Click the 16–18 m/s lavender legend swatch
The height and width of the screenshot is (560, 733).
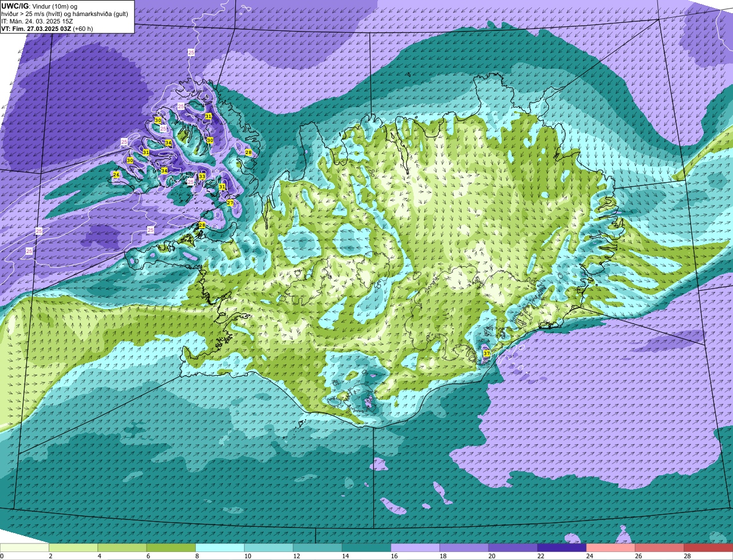[415, 548]
